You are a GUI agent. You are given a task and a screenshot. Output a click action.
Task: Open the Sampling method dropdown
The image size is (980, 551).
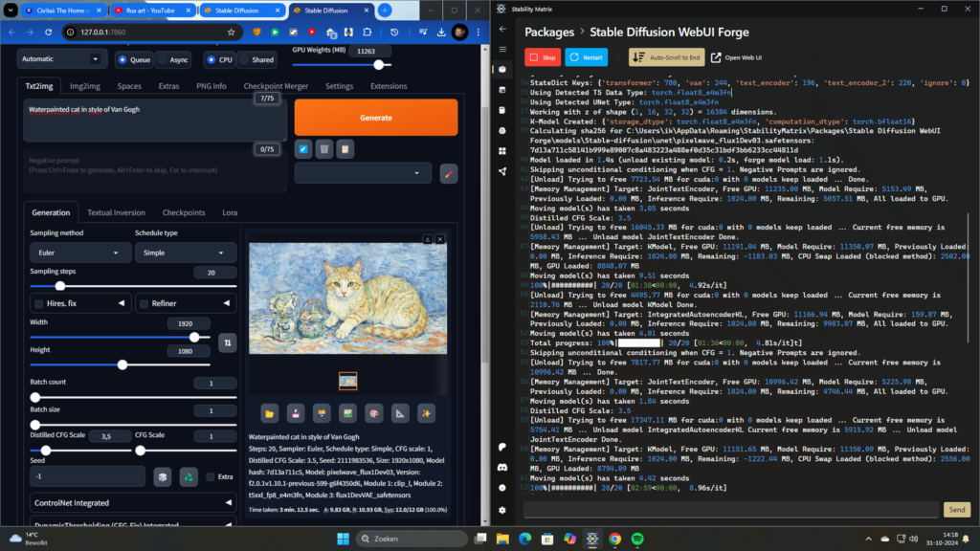(80, 253)
